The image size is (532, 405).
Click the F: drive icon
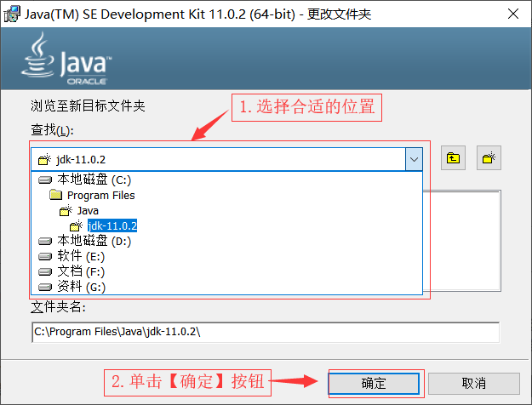click(x=45, y=271)
